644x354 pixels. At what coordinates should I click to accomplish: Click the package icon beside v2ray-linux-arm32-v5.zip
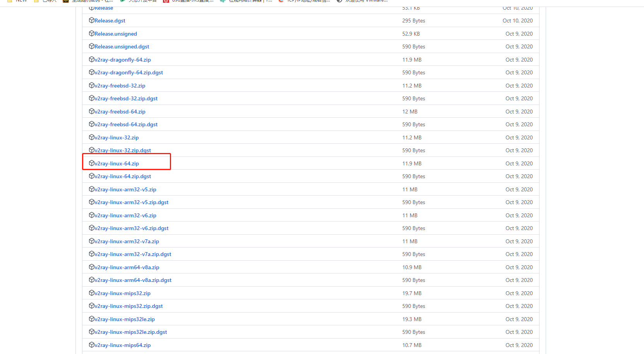pos(92,189)
